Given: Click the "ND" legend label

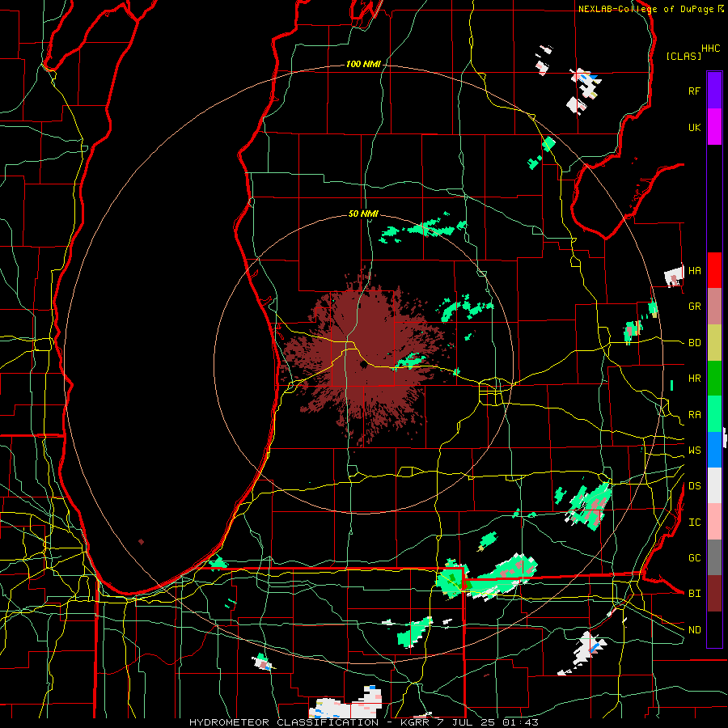Looking at the screenshot, I should 694,630.
